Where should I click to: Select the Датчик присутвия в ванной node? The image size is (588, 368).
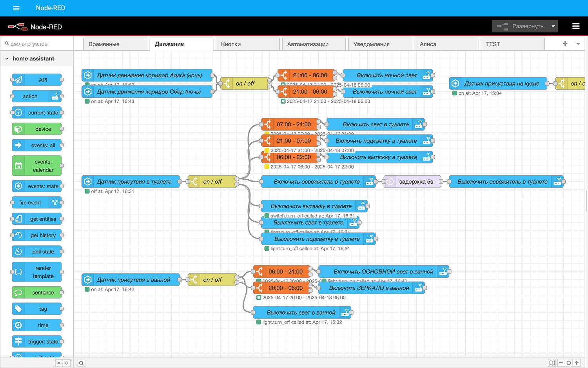131,280
